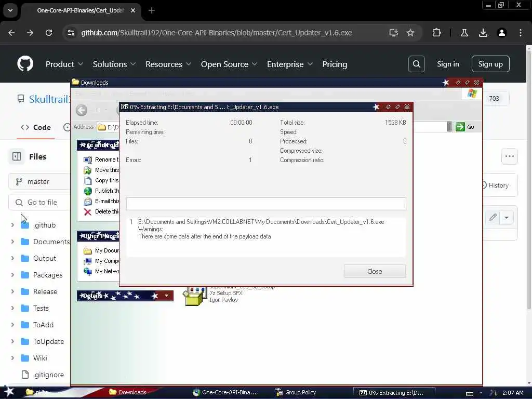Screen dimensions: 532x399
Task: Expand Tests folder in tree
Action: click(12, 308)
